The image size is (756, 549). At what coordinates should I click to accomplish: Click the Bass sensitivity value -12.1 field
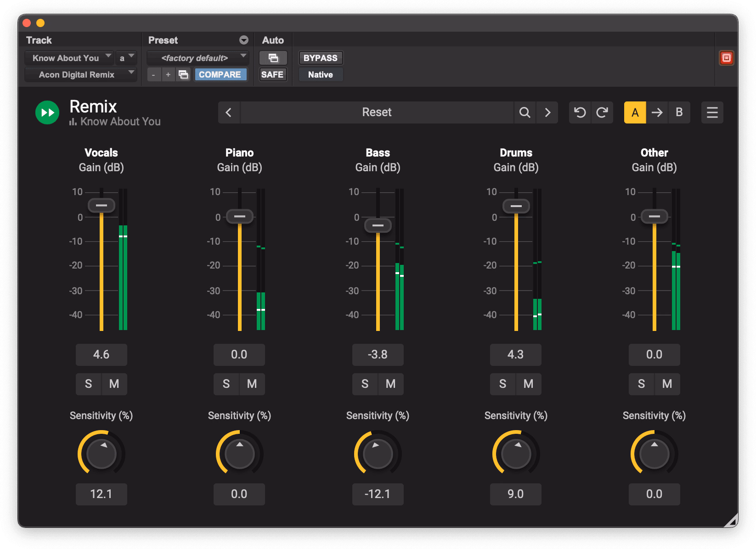point(378,494)
